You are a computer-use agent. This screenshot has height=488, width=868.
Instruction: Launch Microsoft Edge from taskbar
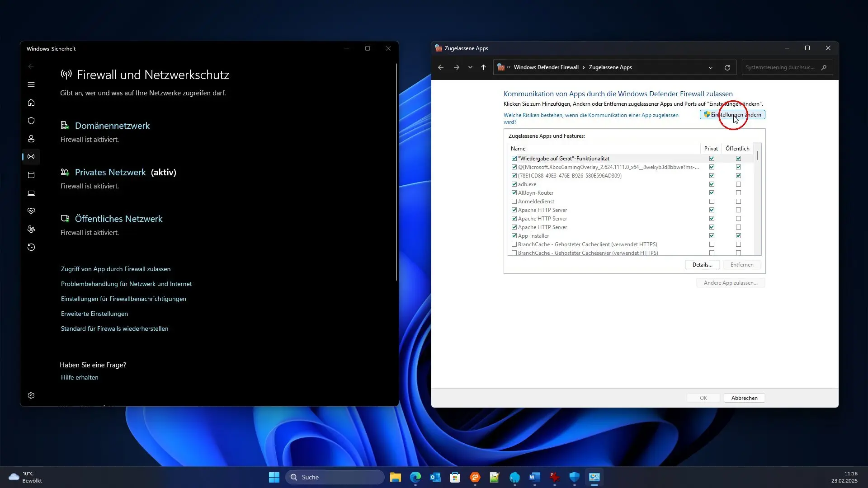click(x=415, y=477)
